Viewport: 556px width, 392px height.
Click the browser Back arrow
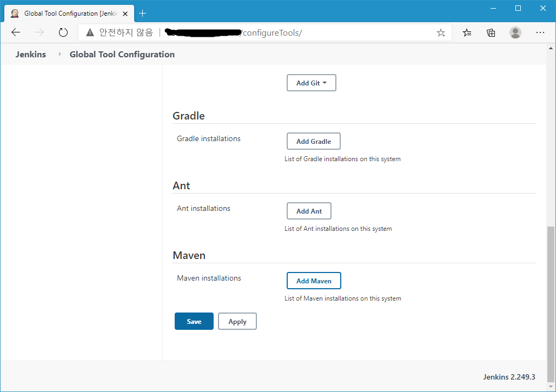[x=16, y=32]
